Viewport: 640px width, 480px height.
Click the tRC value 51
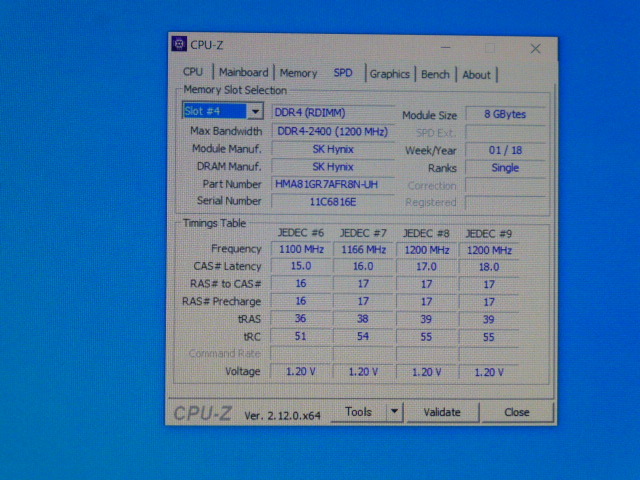(301, 336)
